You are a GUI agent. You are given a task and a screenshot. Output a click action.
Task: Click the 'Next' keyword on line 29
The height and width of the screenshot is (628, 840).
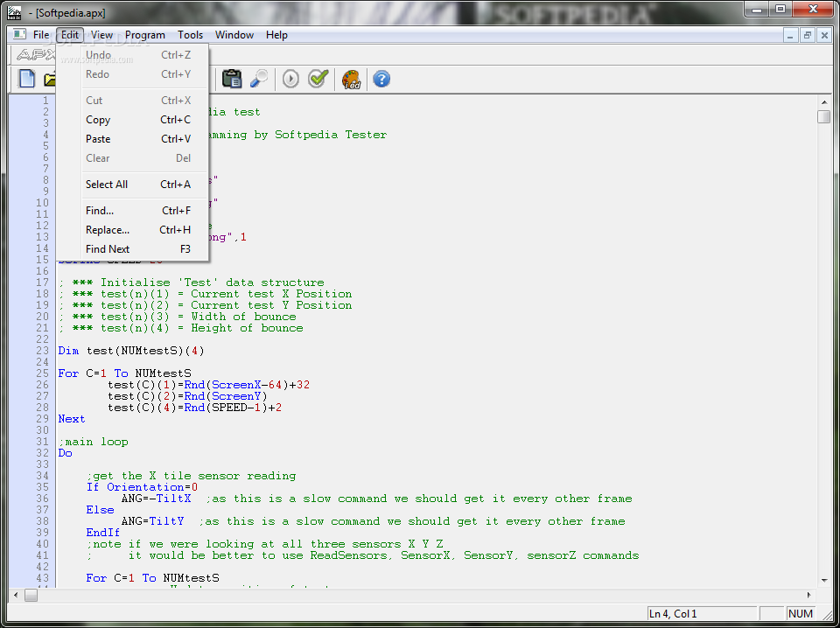(x=71, y=419)
